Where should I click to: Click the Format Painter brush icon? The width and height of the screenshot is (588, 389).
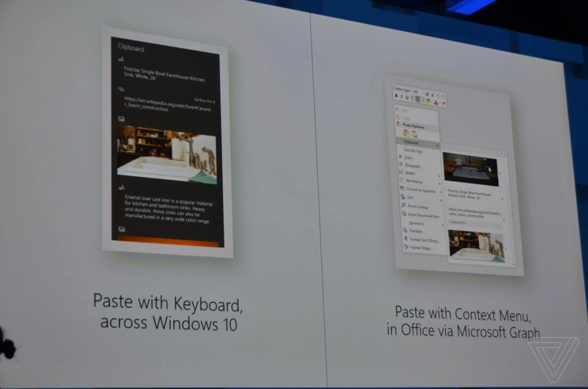(x=444, y=103)
